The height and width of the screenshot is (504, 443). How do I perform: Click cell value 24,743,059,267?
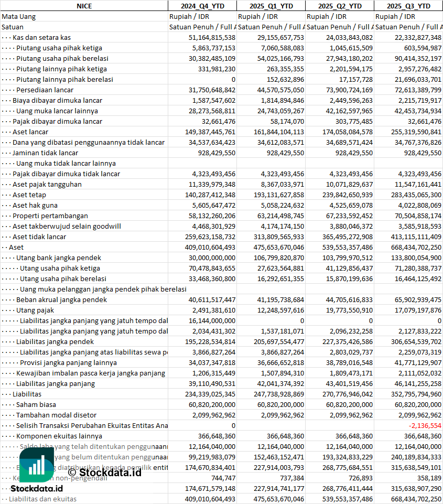point(280,111)
